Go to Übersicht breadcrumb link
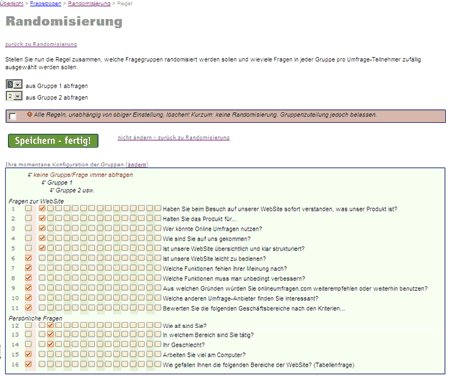The height and width of the screenshot is (379, 450). (12, 3)
